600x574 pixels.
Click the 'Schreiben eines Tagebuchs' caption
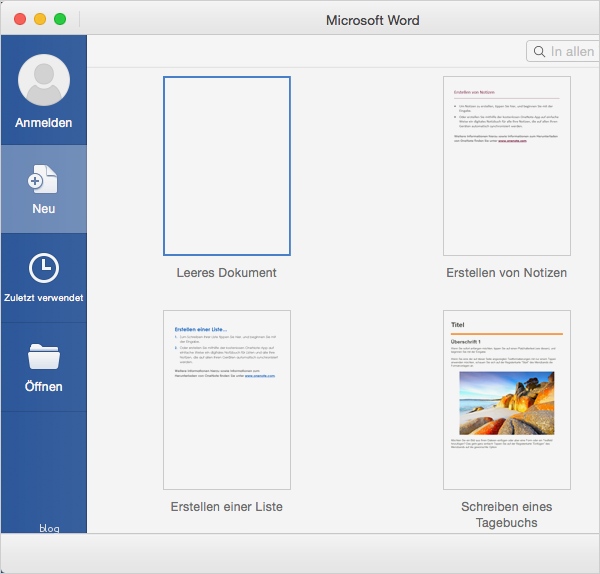[x=507, y=515]
